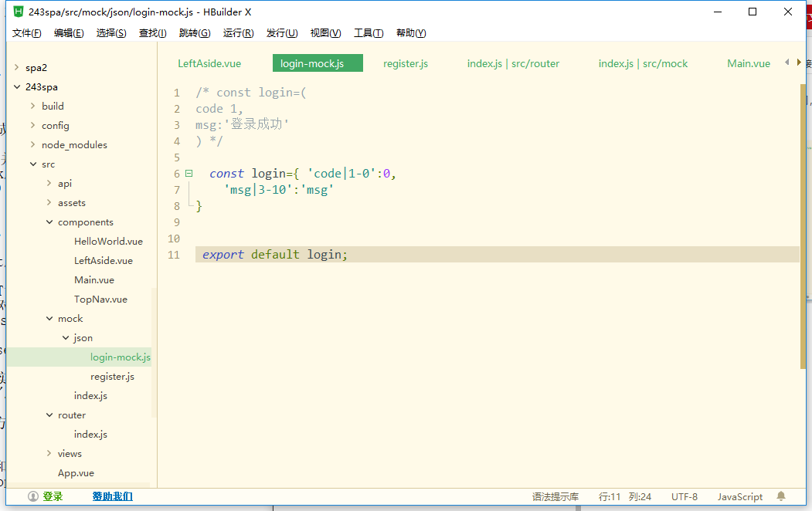Collapse the code fold at line 6
Viewport: 812px width, 511px height.
pos(189,174)
